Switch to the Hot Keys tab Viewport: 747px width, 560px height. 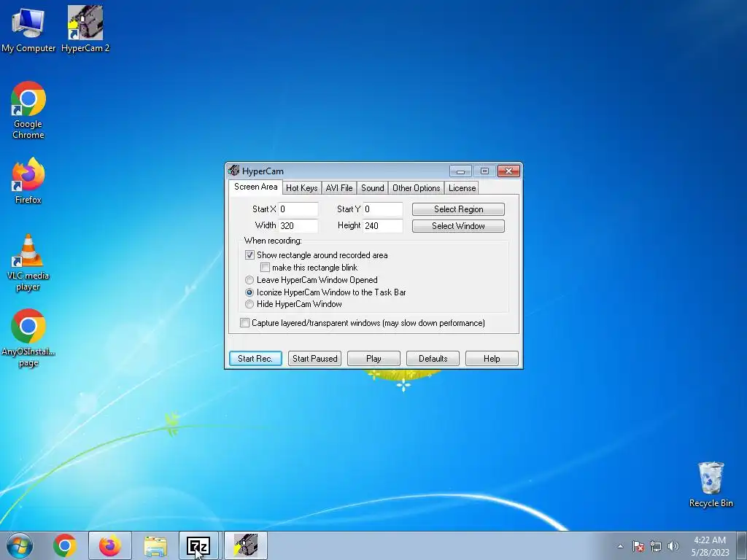click(301, 188)
